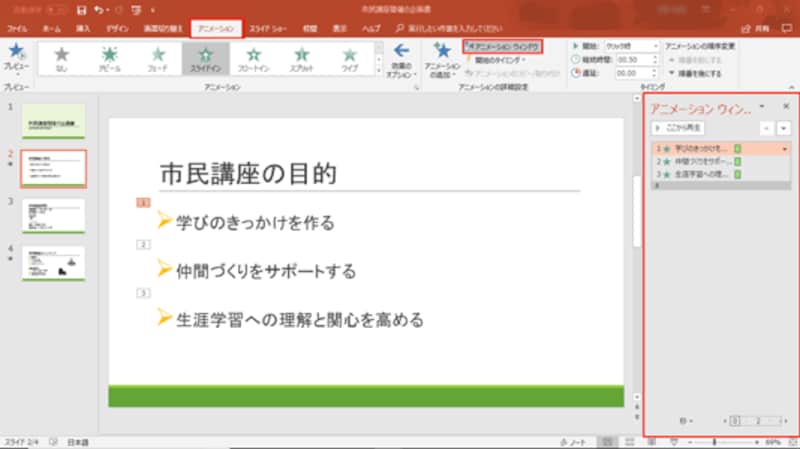Select slide 3 thumbnail
The image size is (800, 449).
pyautogui.click(x=54, y=216)
